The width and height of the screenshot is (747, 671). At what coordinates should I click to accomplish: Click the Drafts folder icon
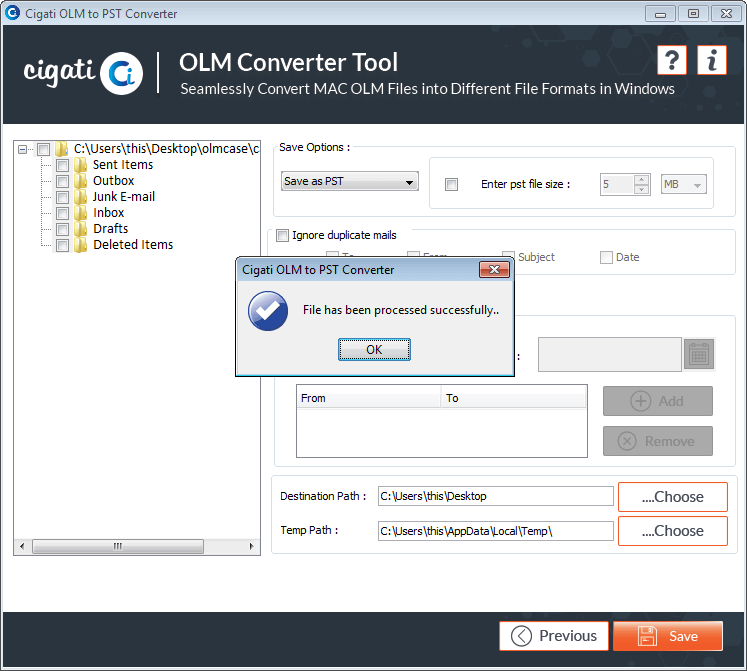[81, 229]
